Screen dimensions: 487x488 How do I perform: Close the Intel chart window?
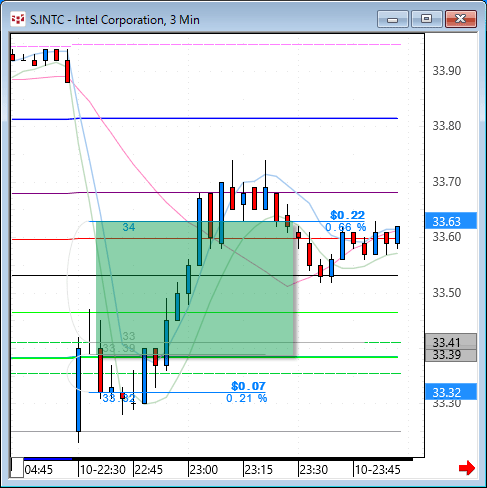click(461, 19)
